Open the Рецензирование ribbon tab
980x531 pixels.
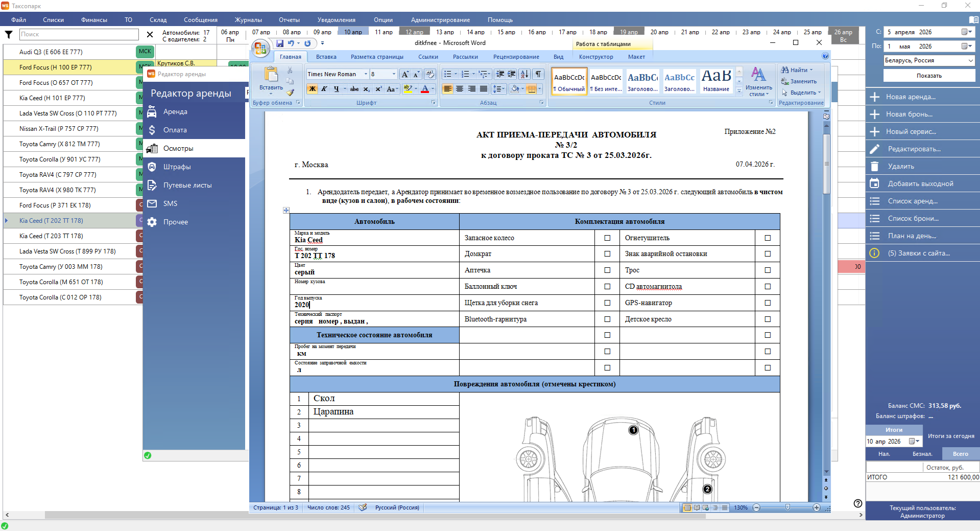tap(516, 57)
